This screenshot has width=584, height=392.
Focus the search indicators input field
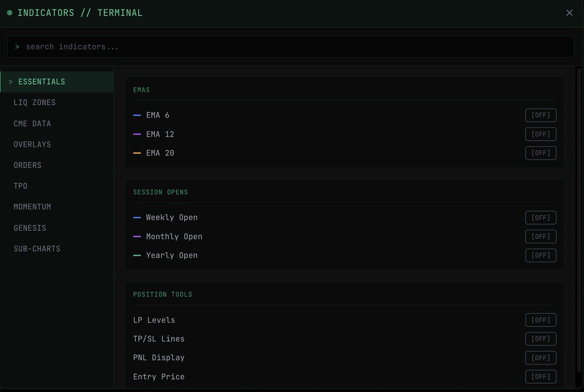tap(291, 47)
